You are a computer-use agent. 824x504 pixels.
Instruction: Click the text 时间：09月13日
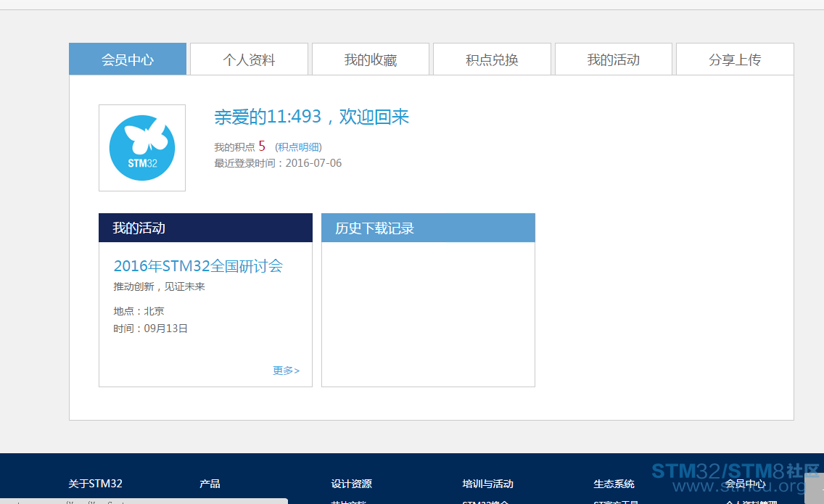[150, 329]
